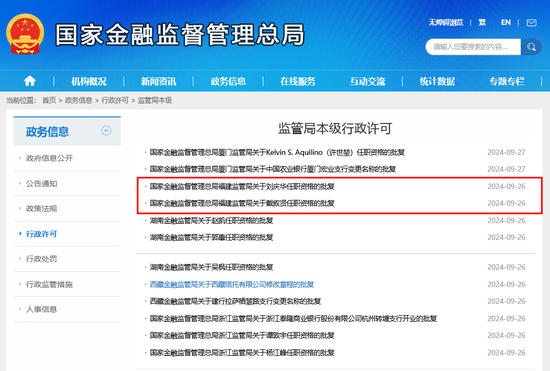
Task: Switch to traditional Chinese 繁 link
Action: (482, 23)
